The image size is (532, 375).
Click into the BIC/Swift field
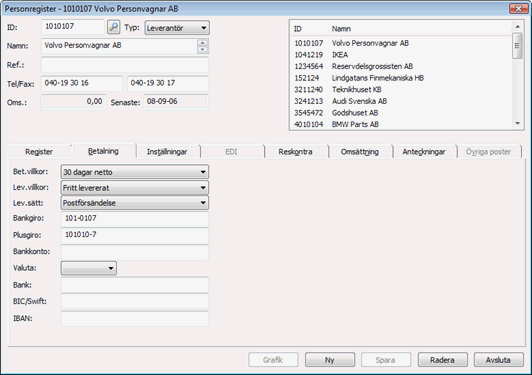point(135,301)
